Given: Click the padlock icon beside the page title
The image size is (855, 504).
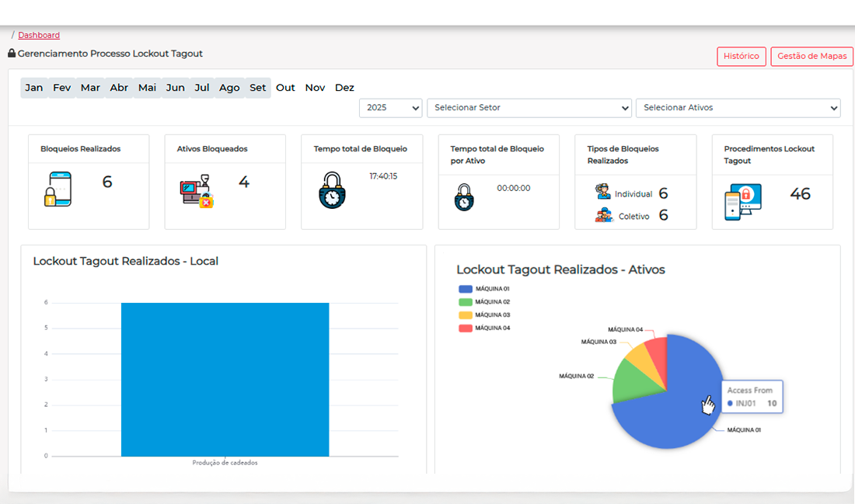Looking at the screenshot, I should (12, 54).
